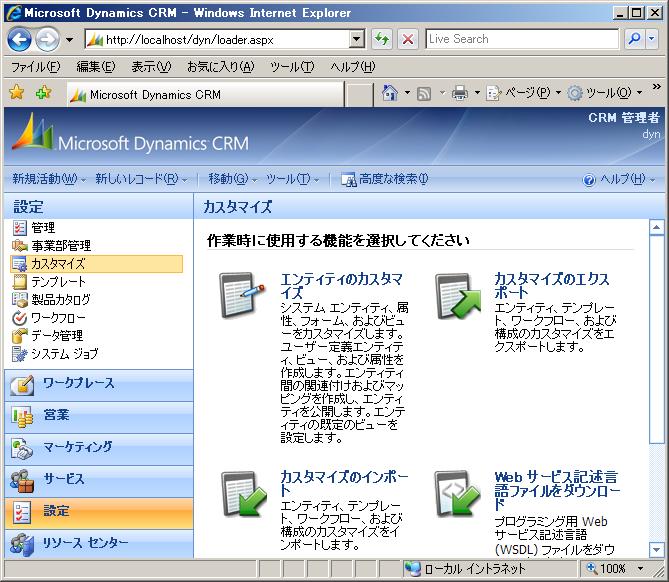Open the ワークプレース navigation section

point(99,385)
